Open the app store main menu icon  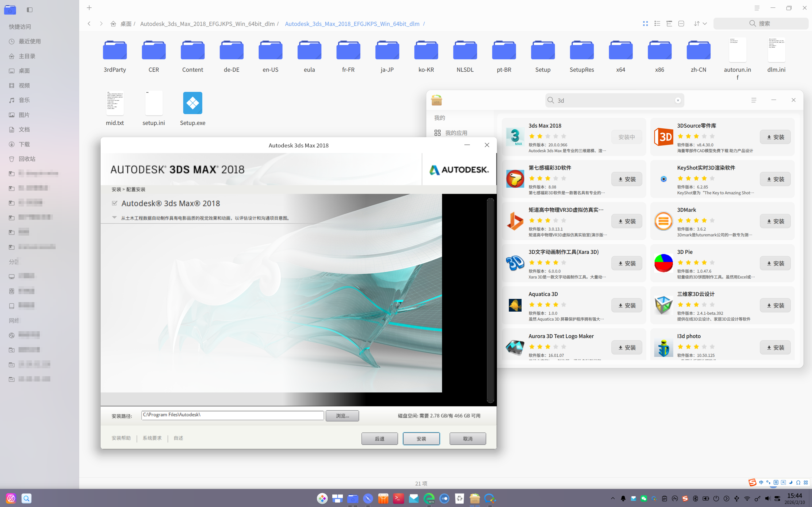point(754,100)
